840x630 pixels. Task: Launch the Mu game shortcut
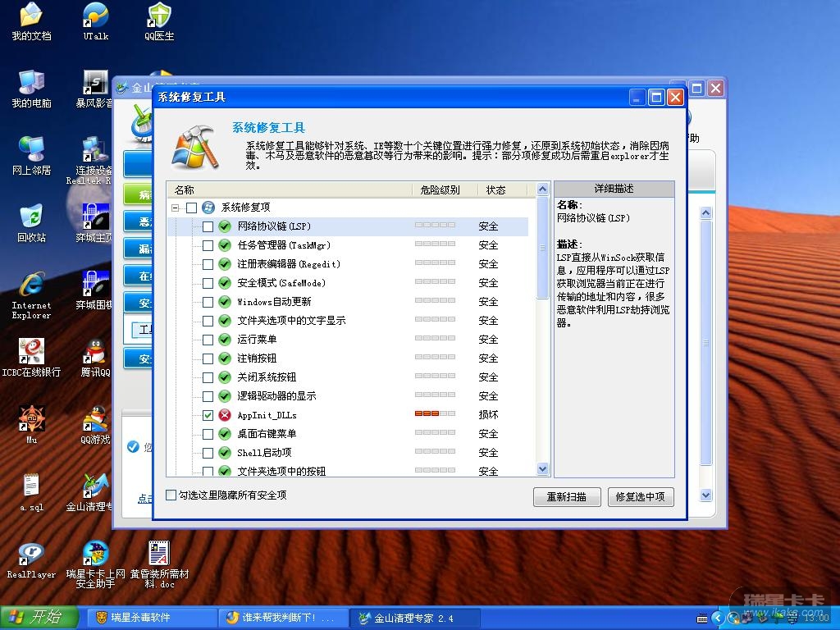tap(31, 426)
